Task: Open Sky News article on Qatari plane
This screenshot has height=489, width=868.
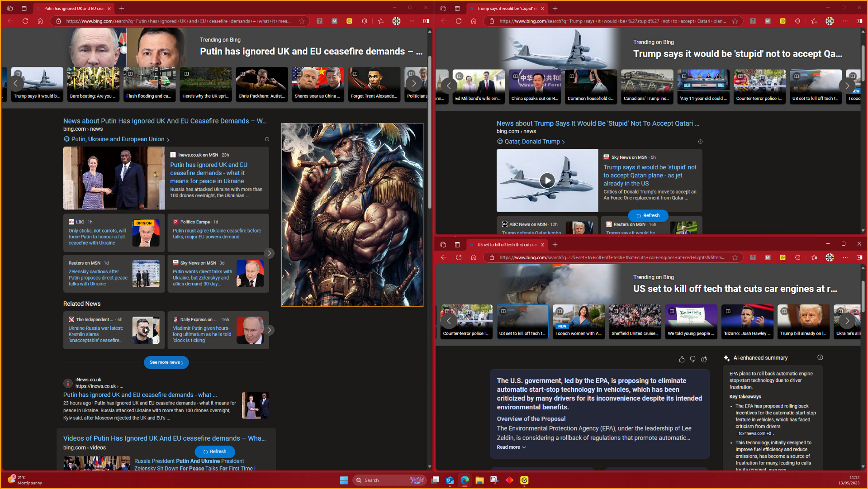Action: [650, 176]
